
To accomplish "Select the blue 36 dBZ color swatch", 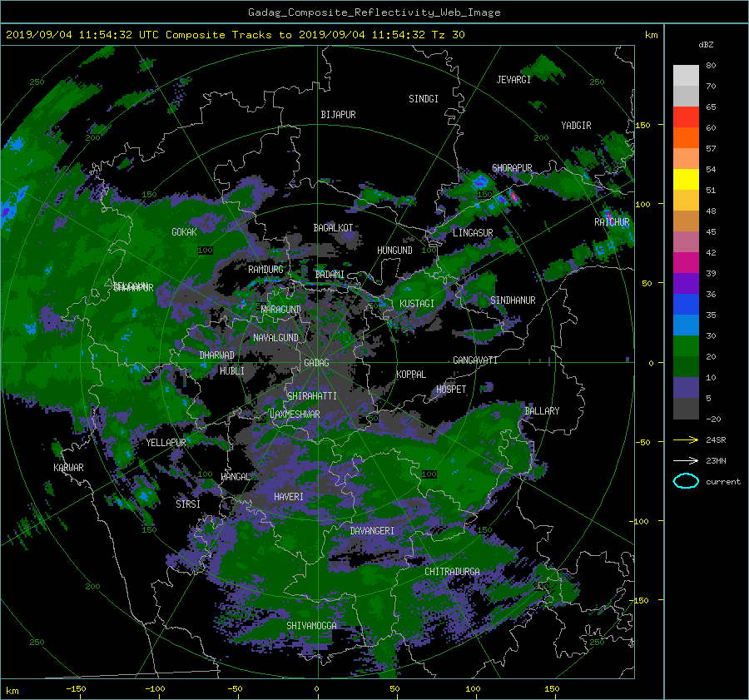I will pos(686,304).
